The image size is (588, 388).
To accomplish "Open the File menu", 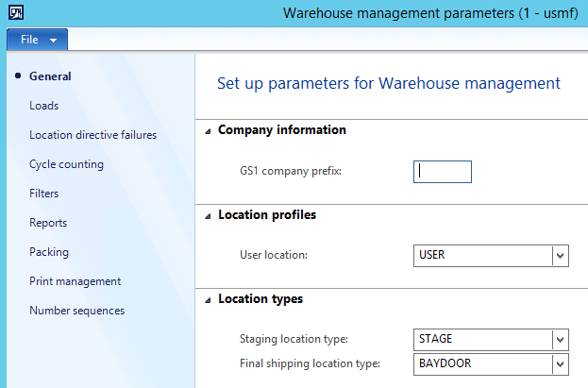I will (37, 41).
